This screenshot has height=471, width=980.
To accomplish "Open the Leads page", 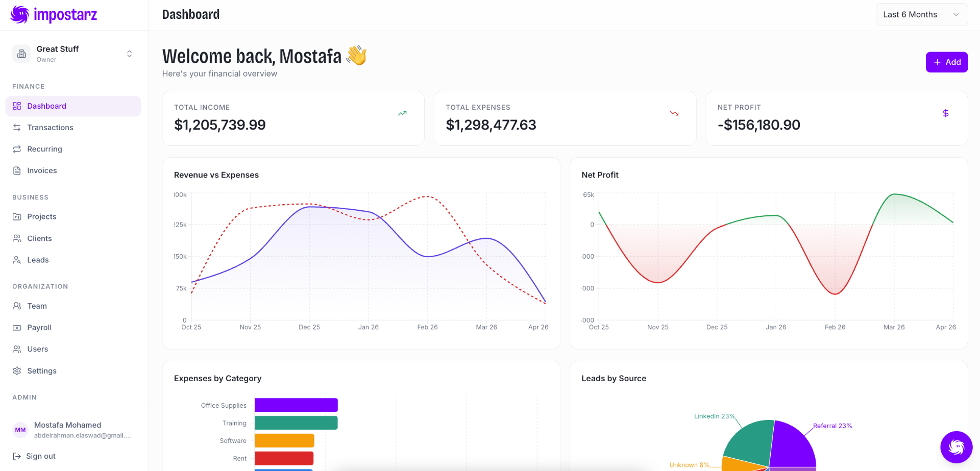I will pos(38,260).
